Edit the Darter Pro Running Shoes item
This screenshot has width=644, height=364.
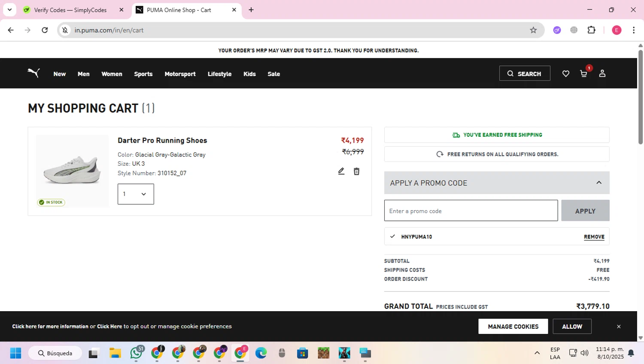tap(341, 171)
